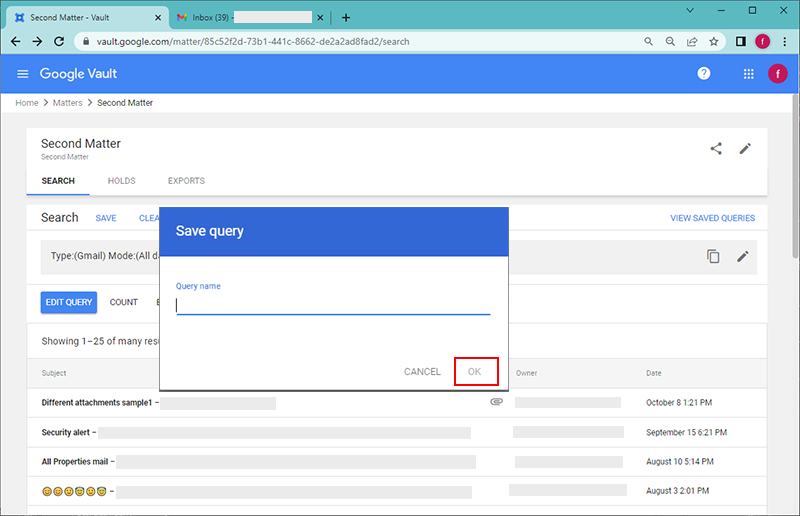Screen dimensions: 800x516
Task: Click the edit matter pencil icon
Action: click(745, 148)
